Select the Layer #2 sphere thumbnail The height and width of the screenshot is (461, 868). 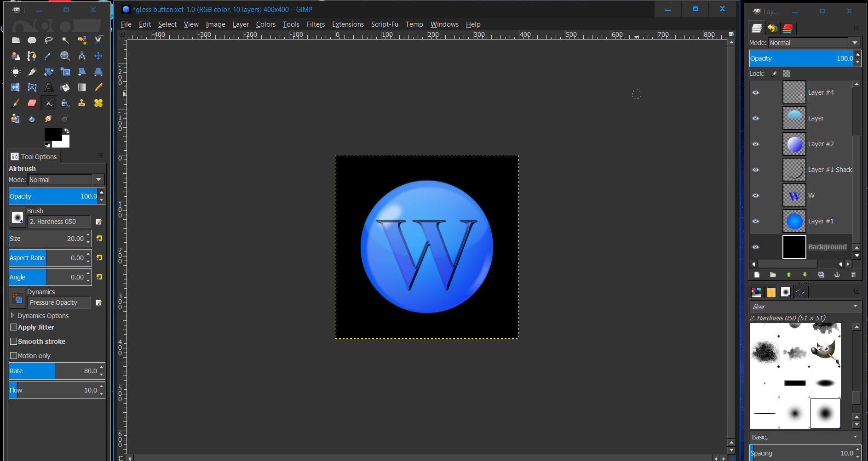pyautogui.click(x=794, y=144)
